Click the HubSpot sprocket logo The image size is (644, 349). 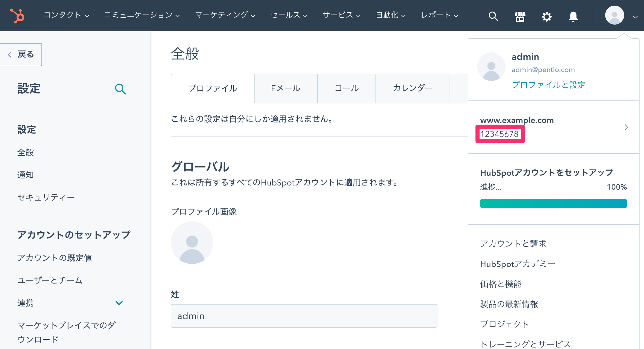17,15
